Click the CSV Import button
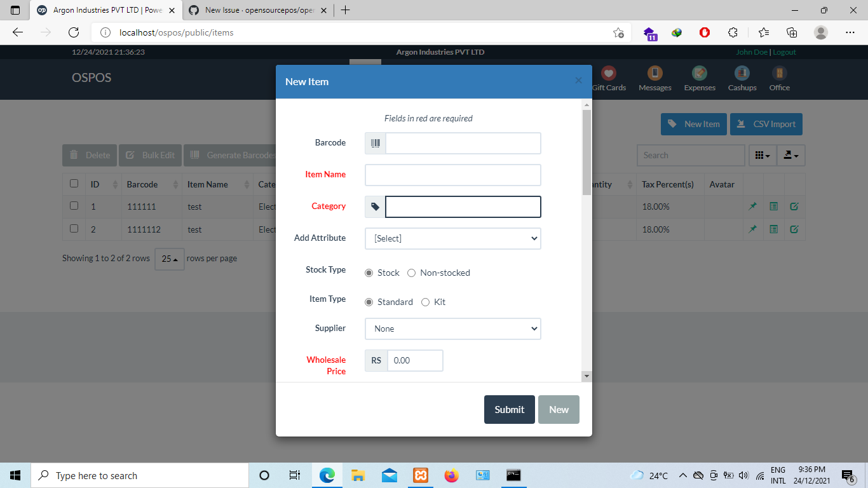The image size is (868, 488). pyautogui.click(x=766, y=124)
